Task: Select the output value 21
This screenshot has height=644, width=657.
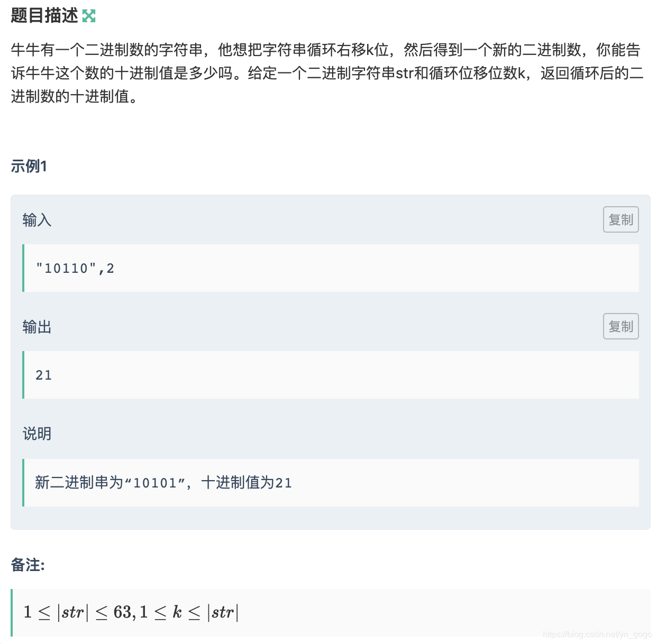Action: [43, 375]
